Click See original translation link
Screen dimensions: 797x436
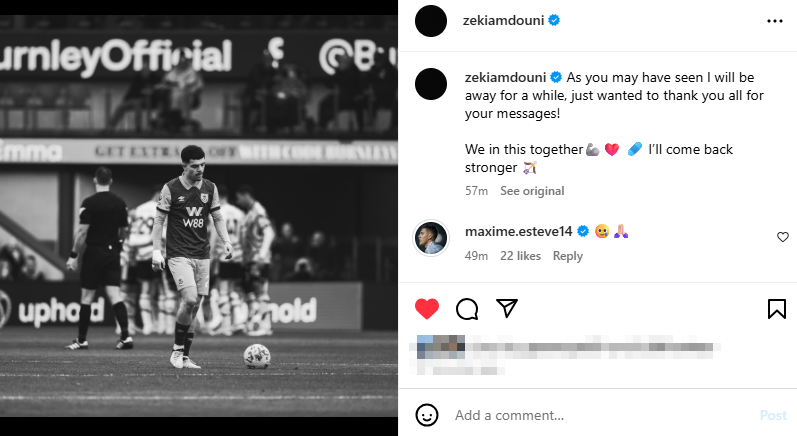(x=532, y=191)
